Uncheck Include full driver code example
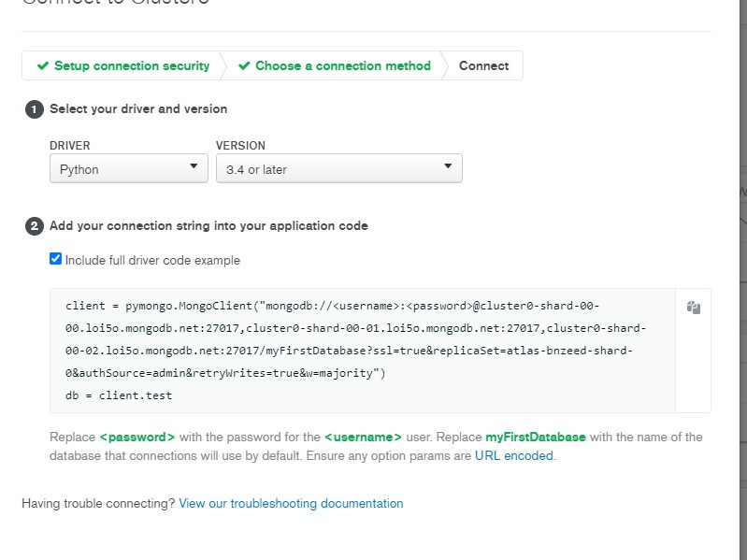The image size is (747, 560). pyautogui.click(x=56, y=259)
